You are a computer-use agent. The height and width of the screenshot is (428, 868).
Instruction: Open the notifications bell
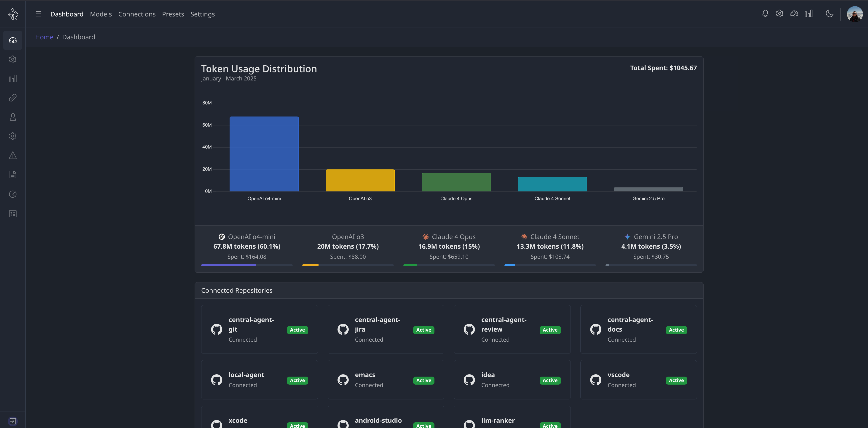pyautogui.click(x=765, y=13)
